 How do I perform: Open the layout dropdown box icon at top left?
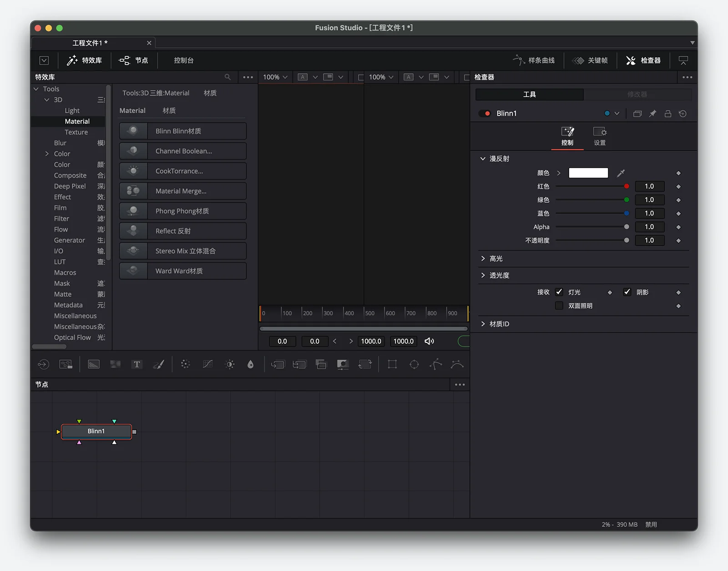[x=44, y=60]
